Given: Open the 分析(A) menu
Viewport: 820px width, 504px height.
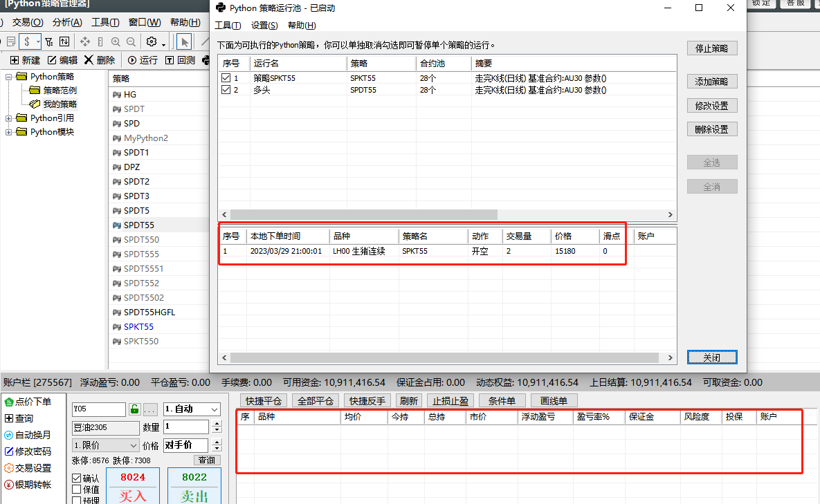Looking at the screenshot, I should point(66,22).
